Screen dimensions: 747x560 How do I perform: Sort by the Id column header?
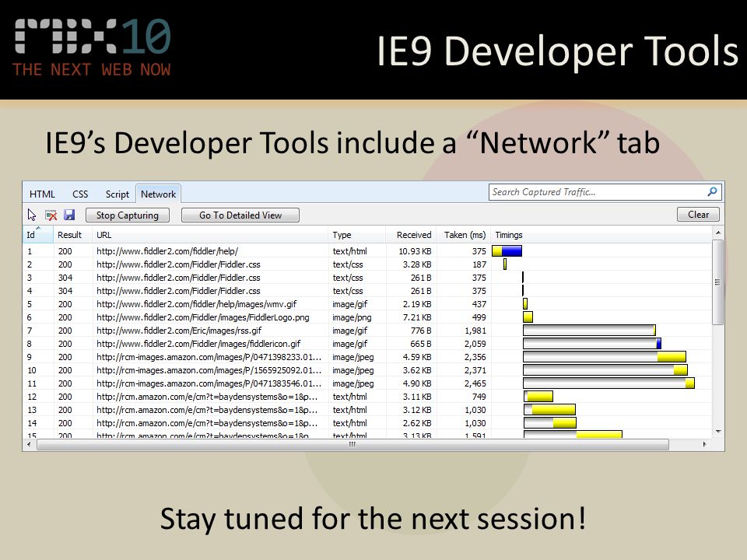tap(37, 235)
